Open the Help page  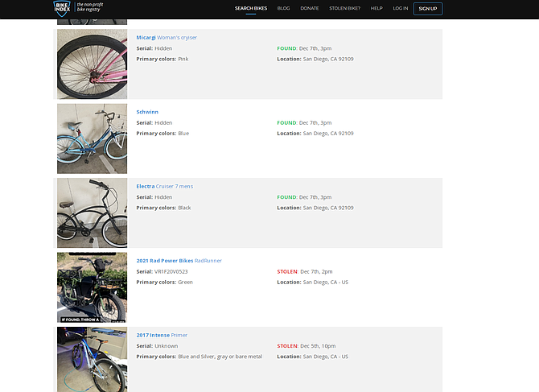tap(376, 8)
